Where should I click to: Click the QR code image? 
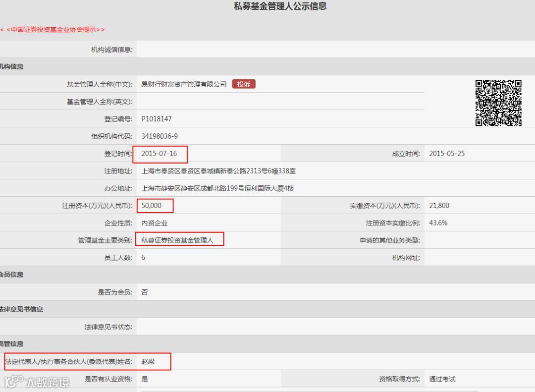pos(498,103)
